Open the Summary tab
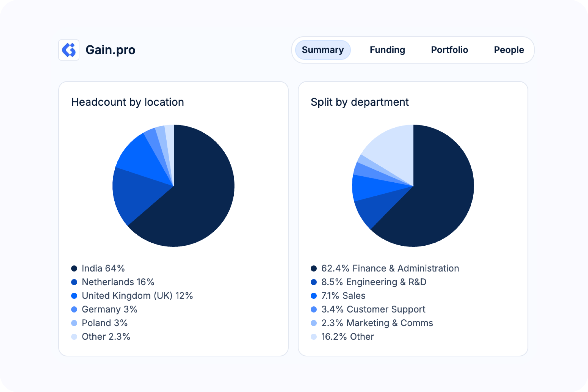The height and width of the screenshot is (392, 588). pos(323,50)
